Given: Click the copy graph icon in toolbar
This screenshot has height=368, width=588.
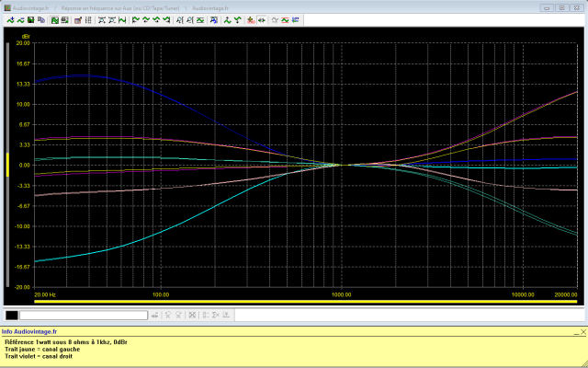Looking at the screenshot, I should pyautogui.click(x=41, y=20).
